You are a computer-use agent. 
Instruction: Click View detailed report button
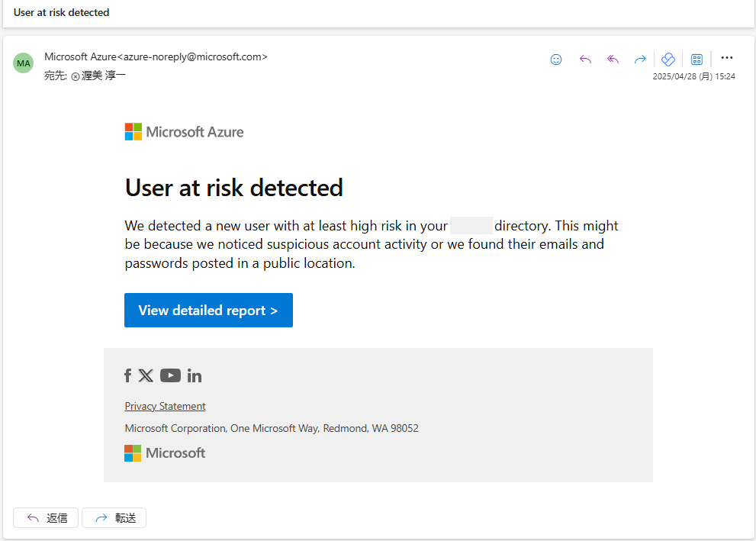tap(208, 310)
